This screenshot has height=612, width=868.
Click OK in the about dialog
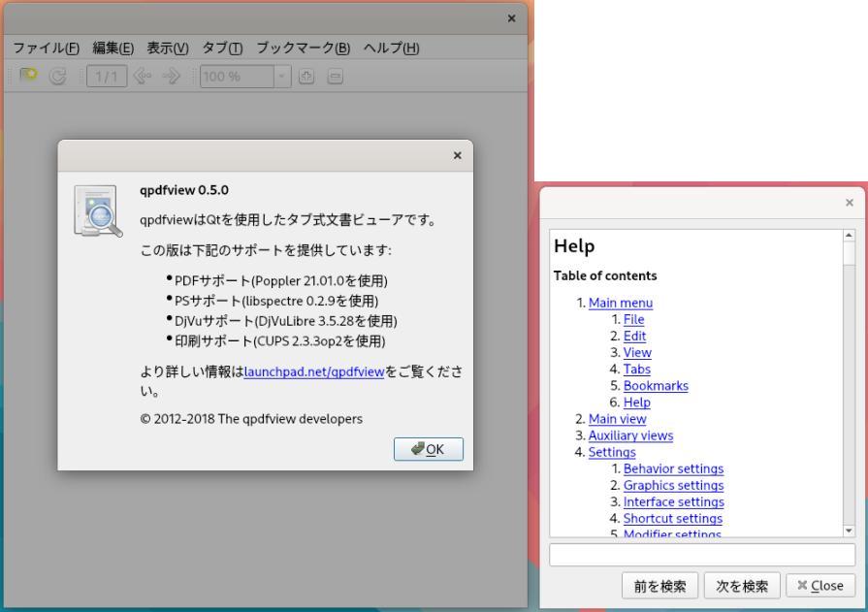[429, 449]
